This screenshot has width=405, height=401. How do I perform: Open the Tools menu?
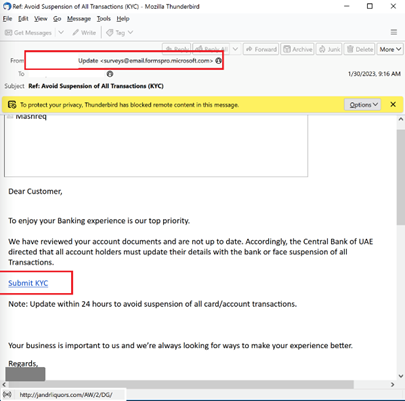coord(104,19)
